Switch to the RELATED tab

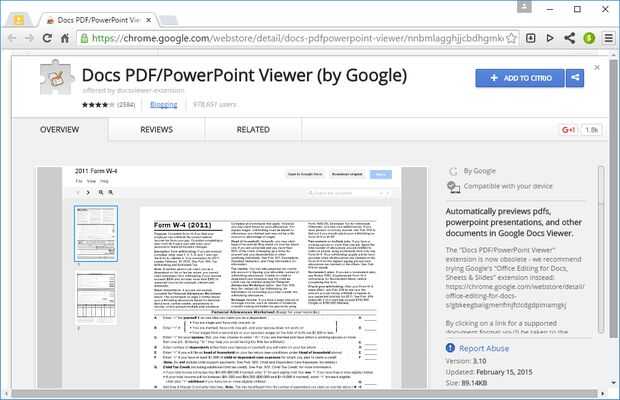253,130
